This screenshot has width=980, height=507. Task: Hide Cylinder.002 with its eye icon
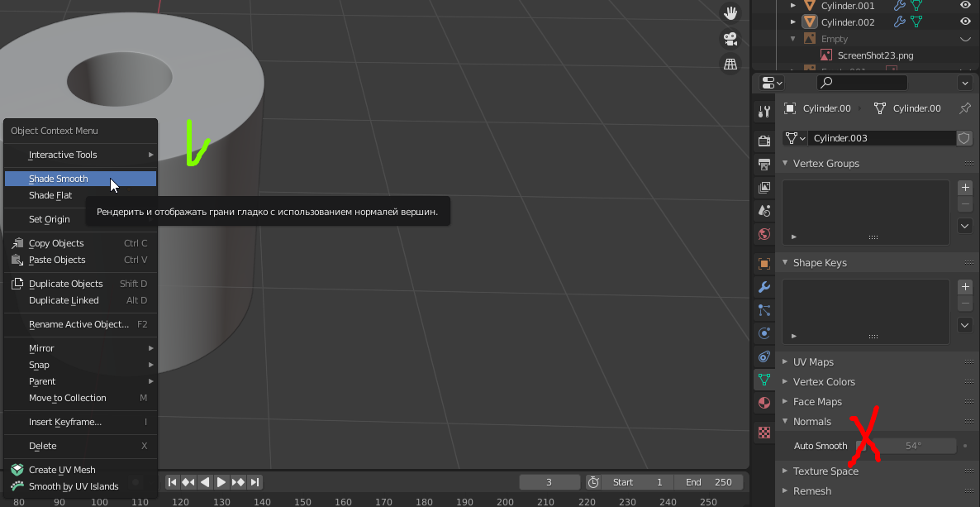coord(965,22)
